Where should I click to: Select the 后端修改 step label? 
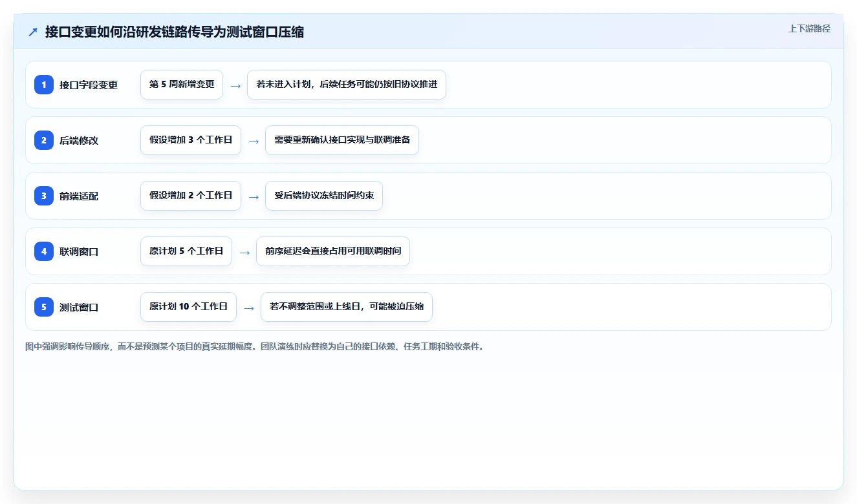click(x=79, y=140)
